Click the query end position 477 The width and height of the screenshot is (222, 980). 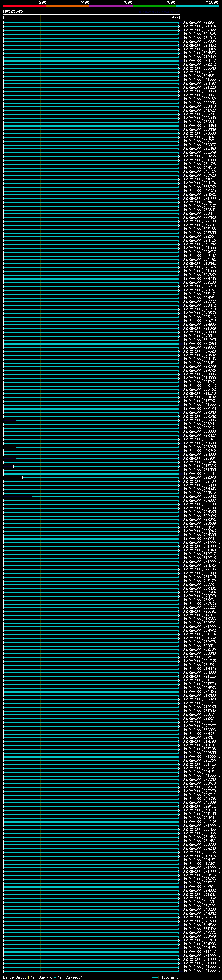tap(175, 17)
